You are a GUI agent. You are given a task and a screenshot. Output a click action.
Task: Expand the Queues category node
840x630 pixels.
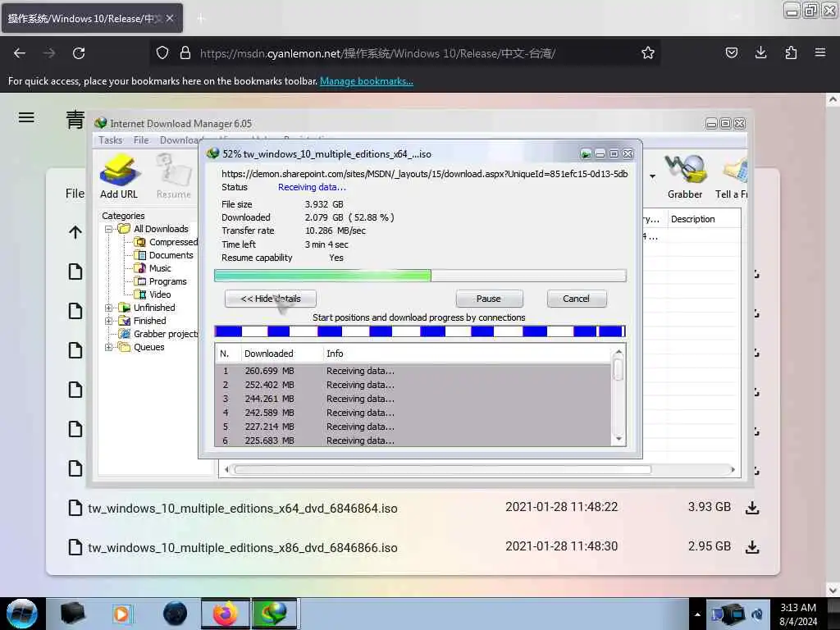click(109, 347)
